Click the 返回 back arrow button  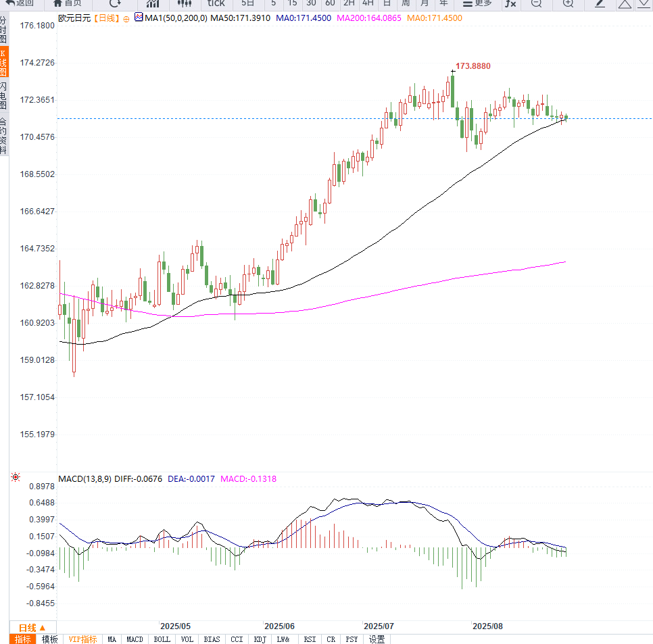[20, 3]
